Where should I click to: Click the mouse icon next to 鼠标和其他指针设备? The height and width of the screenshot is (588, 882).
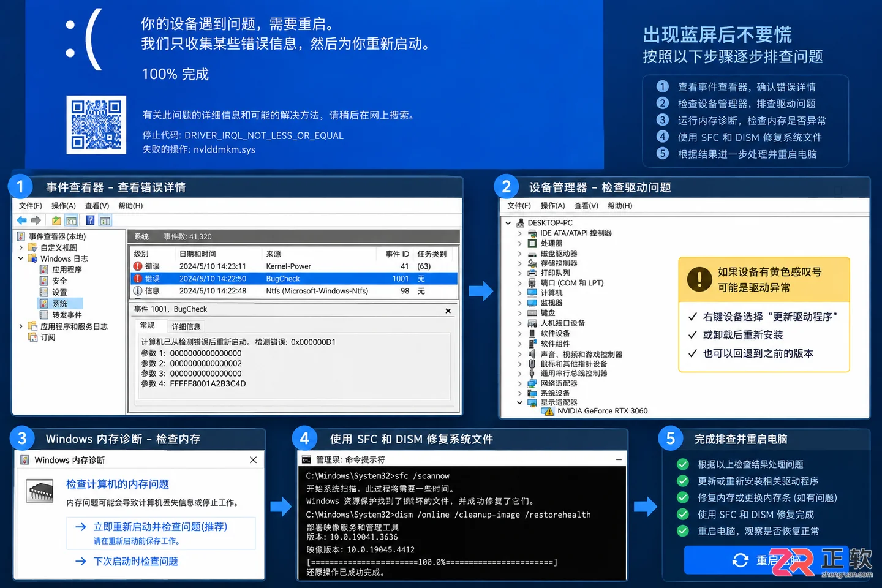pyautogui.click(x=532, y=364)
